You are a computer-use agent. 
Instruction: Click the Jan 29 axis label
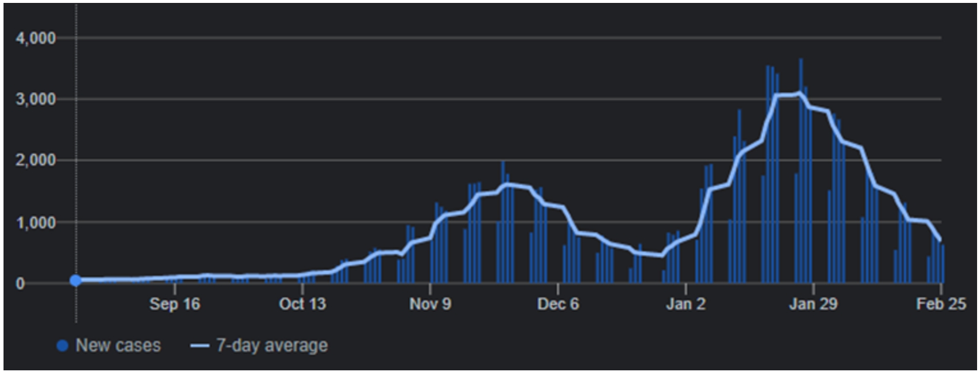click(x=813, y=304)
